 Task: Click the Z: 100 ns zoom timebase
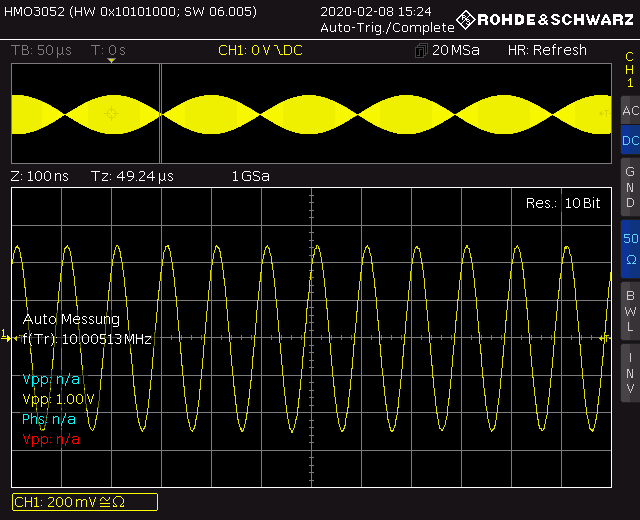tap(40, 176)
